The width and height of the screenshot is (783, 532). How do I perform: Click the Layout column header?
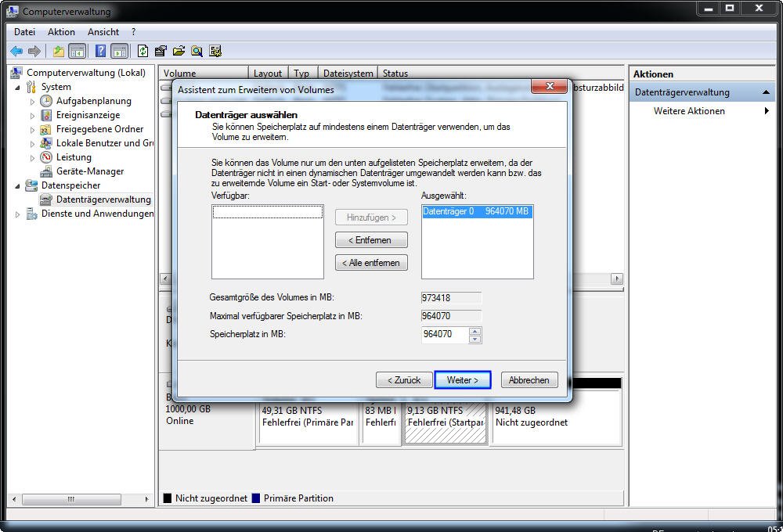[268, 73]
